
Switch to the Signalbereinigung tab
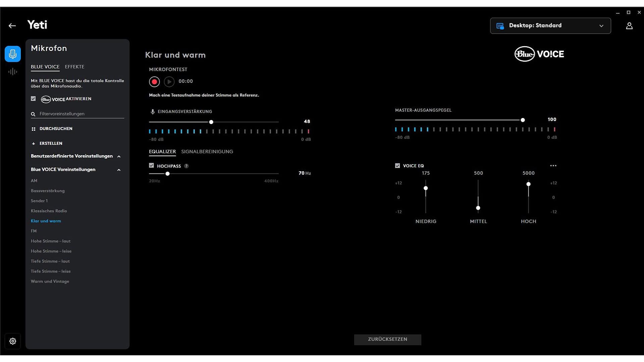click(x=207, y=152)
